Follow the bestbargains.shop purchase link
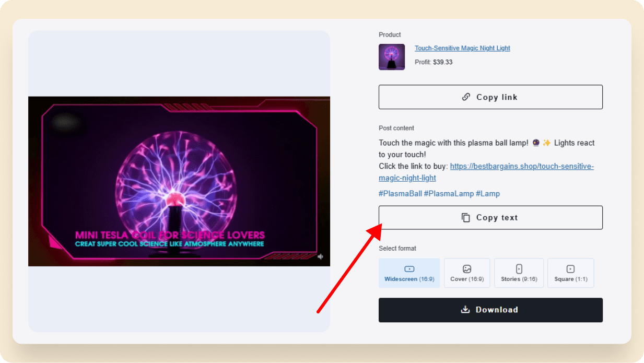Viewport: 644px width, 363px height. (521, 166)
